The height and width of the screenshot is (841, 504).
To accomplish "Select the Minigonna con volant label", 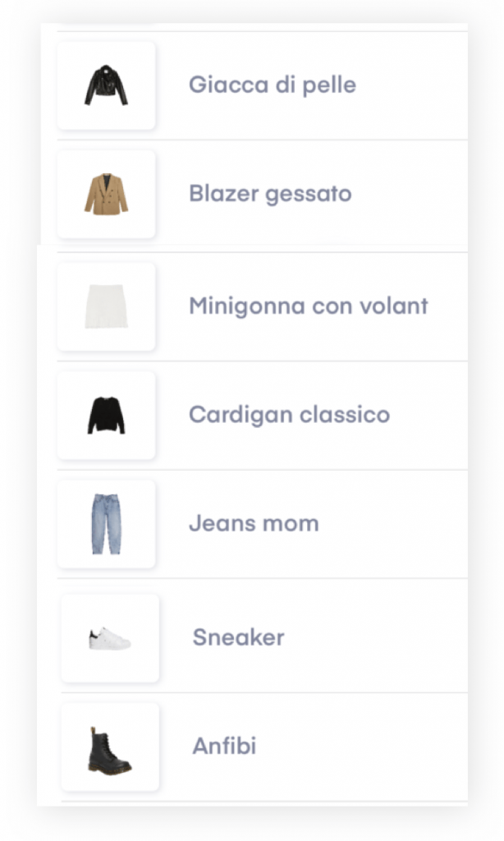I will [x=309, y=306].
